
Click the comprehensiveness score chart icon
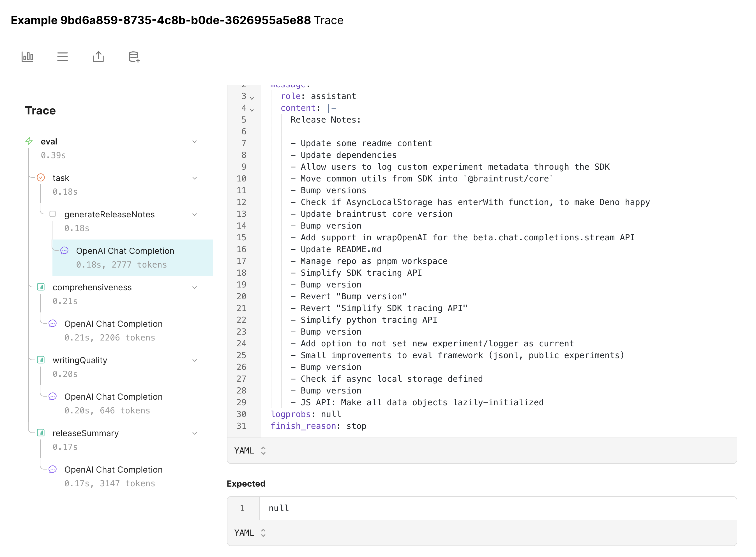click(41, 287)
